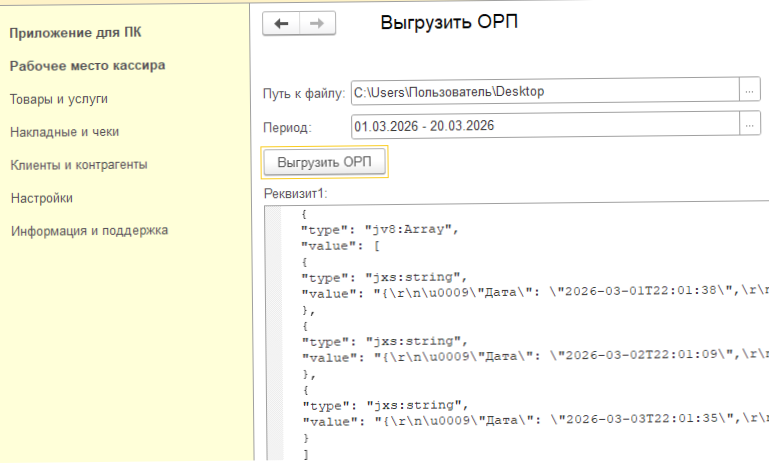The height and width of the screenshot is (467, 769).
Task: Open Настройки in the sidebar
Action: (41, 198)
